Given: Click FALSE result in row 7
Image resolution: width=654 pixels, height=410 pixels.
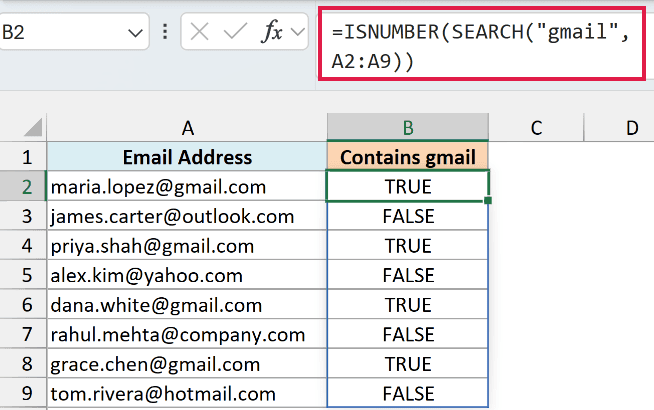Looking at the screenshot, I should [408, 335].
